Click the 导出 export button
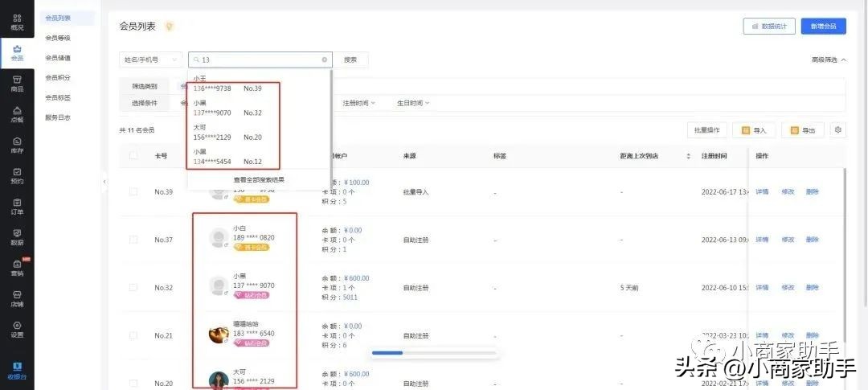 802,130
